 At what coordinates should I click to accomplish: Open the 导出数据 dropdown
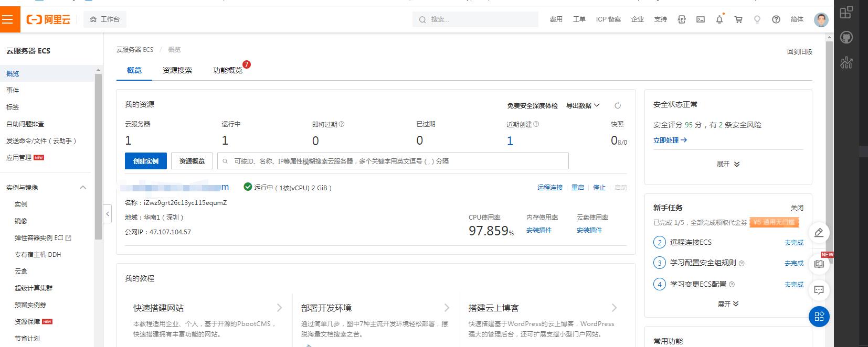(x=583, y=105)
